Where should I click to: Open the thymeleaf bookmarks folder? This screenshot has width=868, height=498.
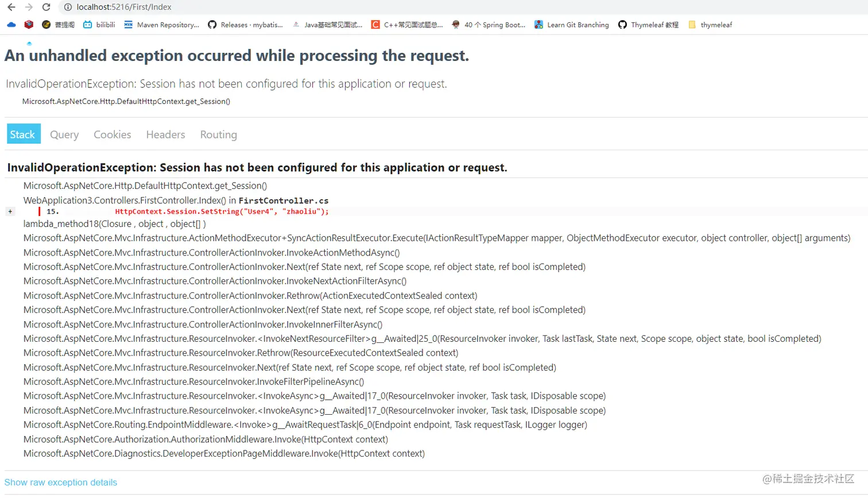[710, 25]
